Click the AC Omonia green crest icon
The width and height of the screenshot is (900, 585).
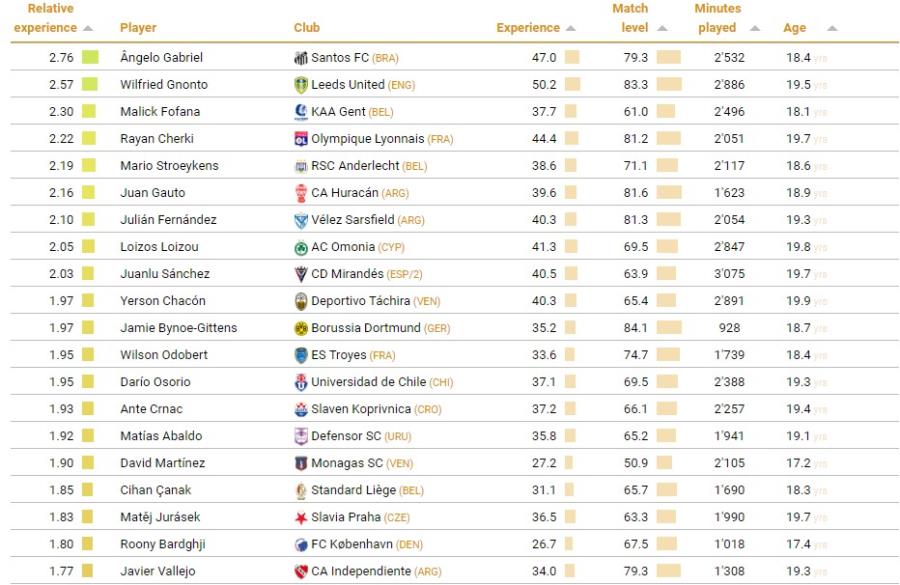point(300,247)
